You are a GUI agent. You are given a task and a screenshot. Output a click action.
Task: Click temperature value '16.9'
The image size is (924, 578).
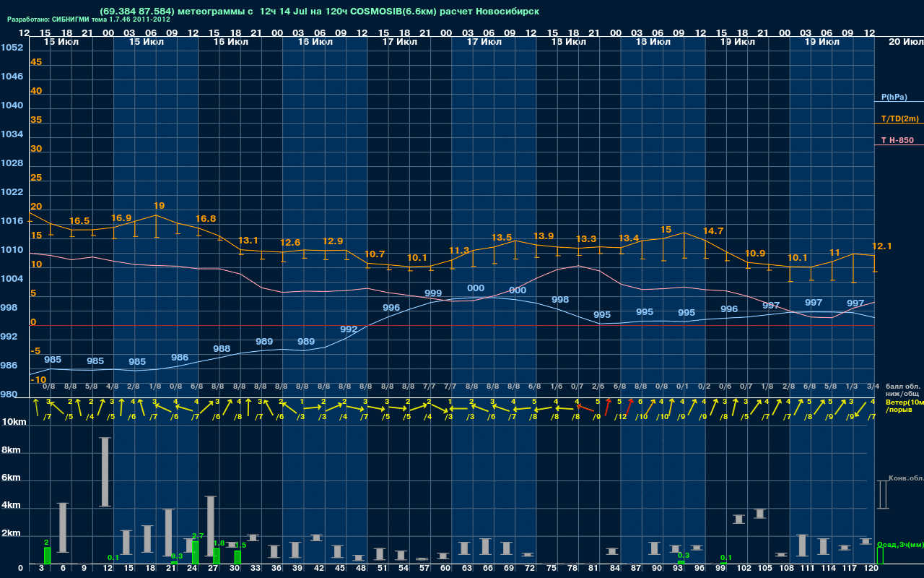pyautogui.click(x=121, y=218)
